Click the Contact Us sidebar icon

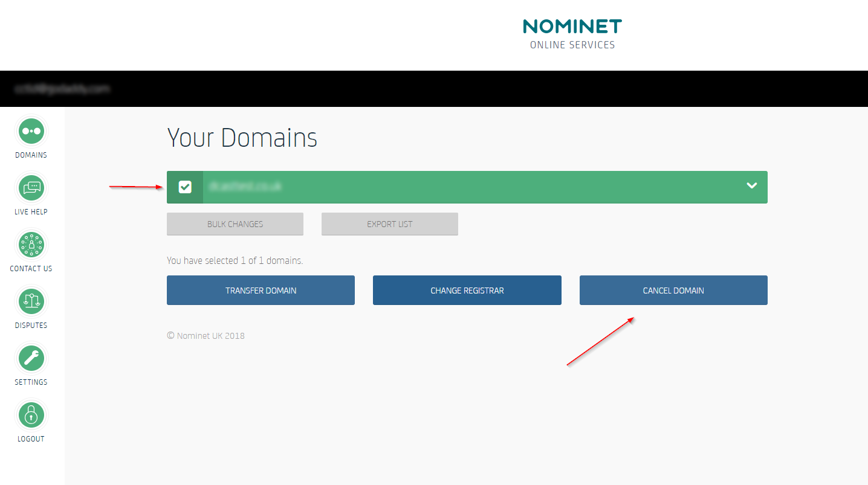pyautogui.click(x=31, y=245)
